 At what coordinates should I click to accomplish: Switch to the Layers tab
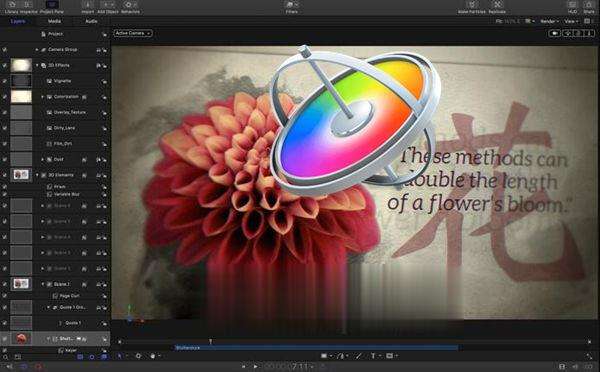click(x=18, y=21)
